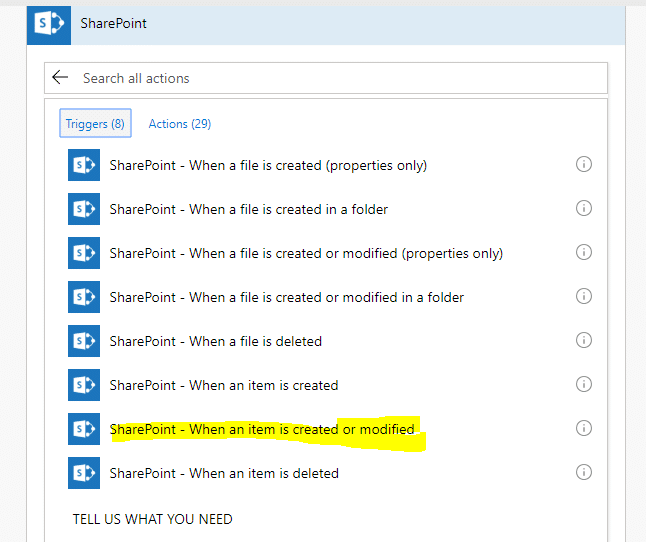
Task: Click icon for When an item is deleted
Action: (84, 473)
